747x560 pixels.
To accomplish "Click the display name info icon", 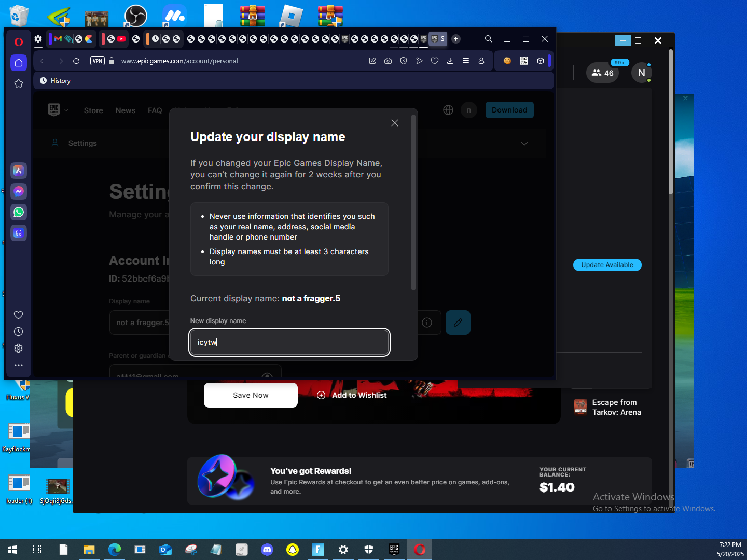I will click(x=427, y=323).
